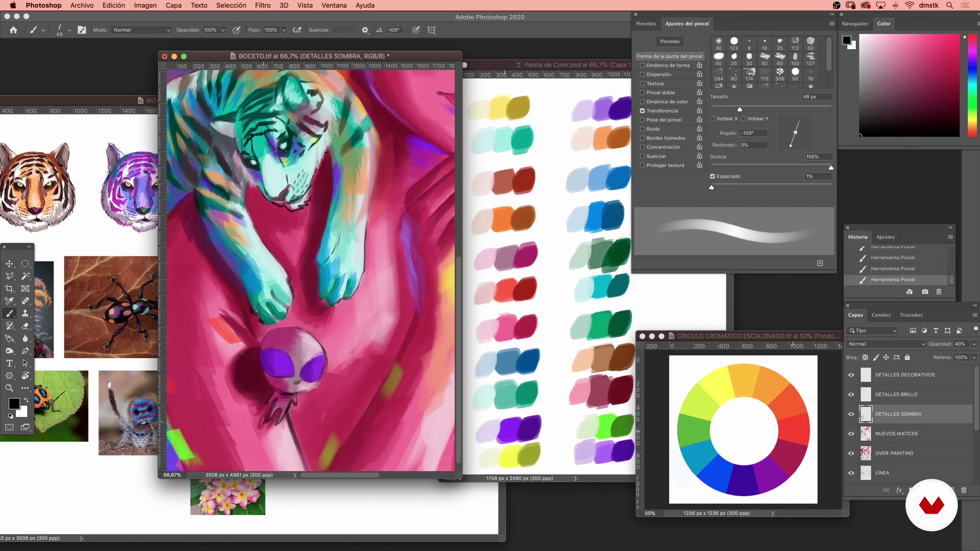Open Relleno 100% dropdown arrow

tap(974, 357)
